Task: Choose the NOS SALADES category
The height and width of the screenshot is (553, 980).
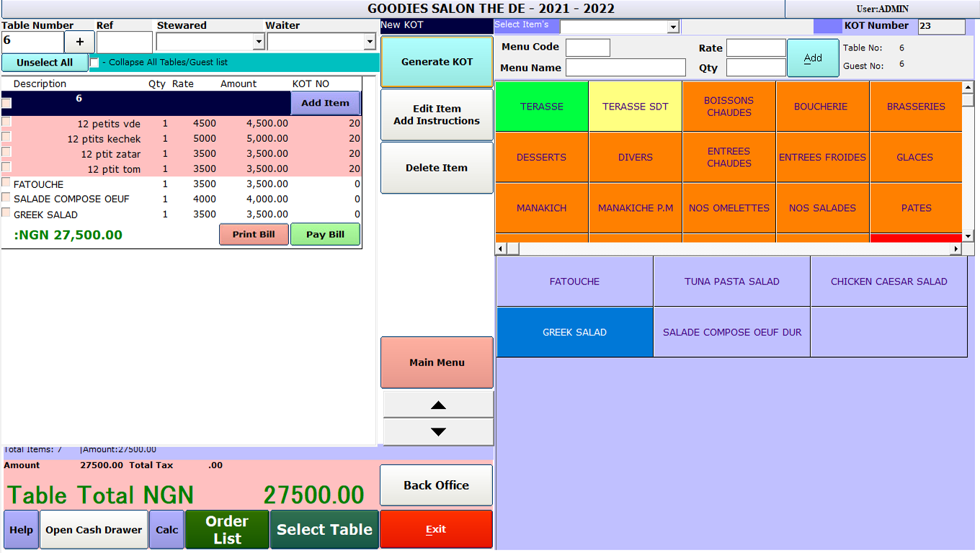Action: (x=823, y=208)
